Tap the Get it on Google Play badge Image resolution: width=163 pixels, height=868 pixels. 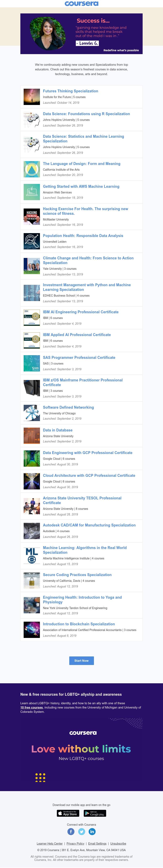click(95, 813)
